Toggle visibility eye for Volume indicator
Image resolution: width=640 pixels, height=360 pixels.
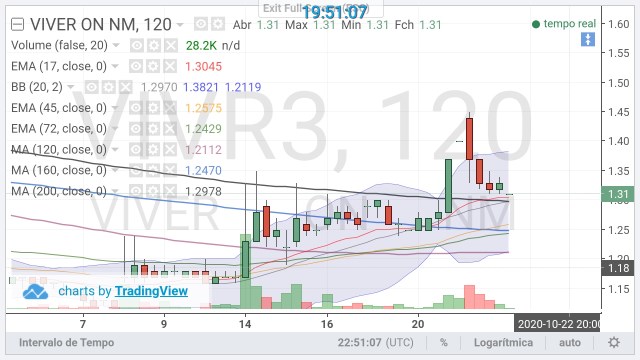pos(137,45)
